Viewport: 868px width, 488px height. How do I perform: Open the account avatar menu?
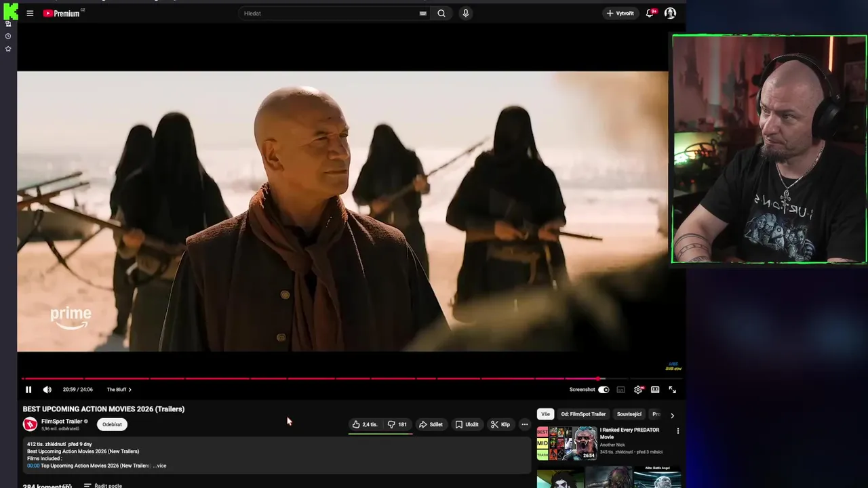click(x=670, y=13)
